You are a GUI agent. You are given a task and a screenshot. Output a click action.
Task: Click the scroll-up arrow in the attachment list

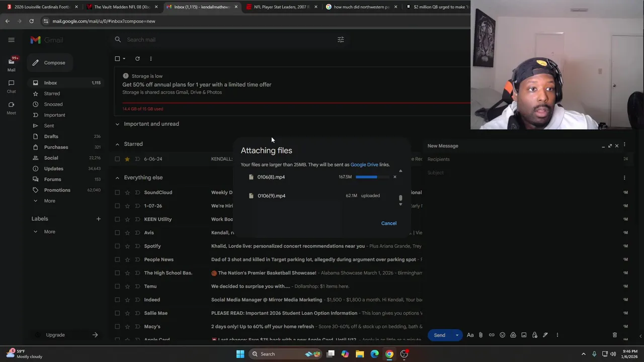click(x=400, y=171)
